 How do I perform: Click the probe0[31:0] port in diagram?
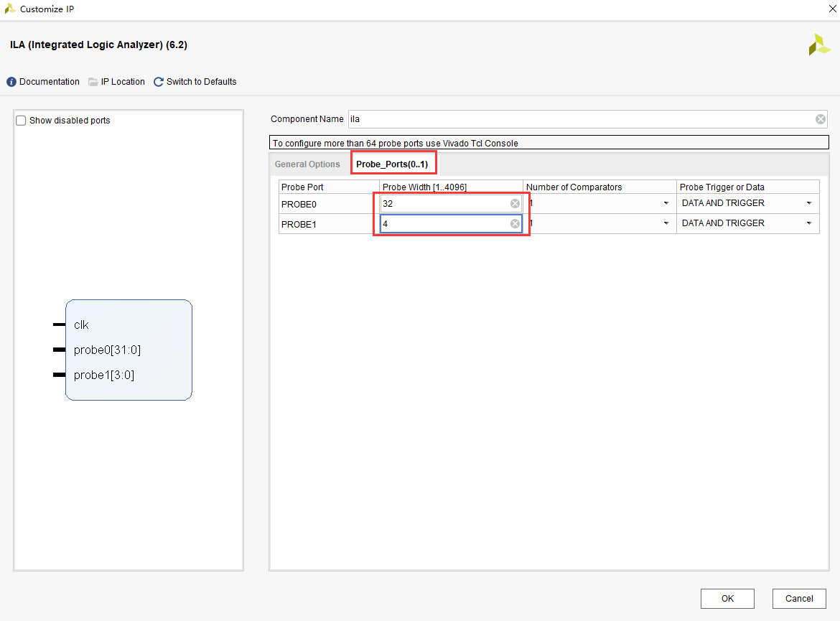pyautogui.click(x=107, y=350)
